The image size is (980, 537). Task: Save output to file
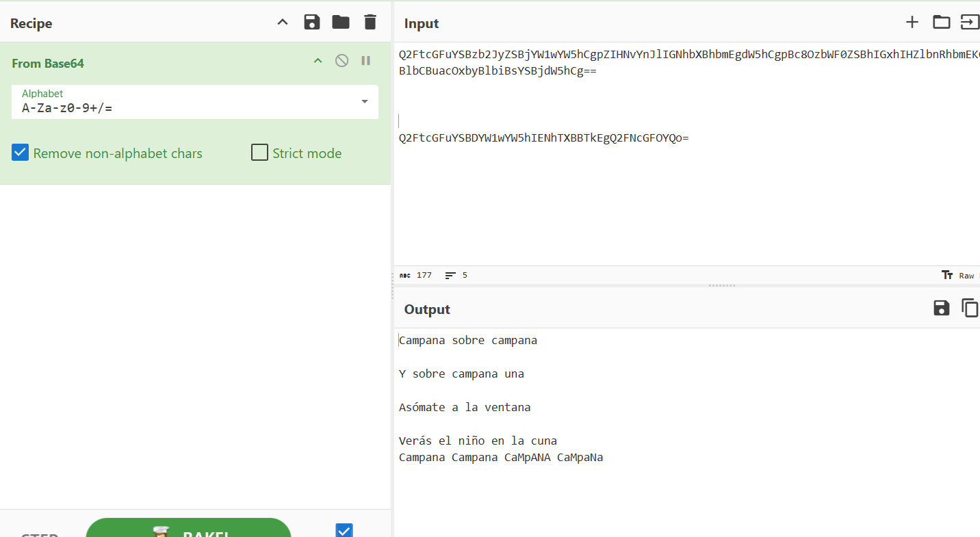pyautogui.click(x=942, y=308)
